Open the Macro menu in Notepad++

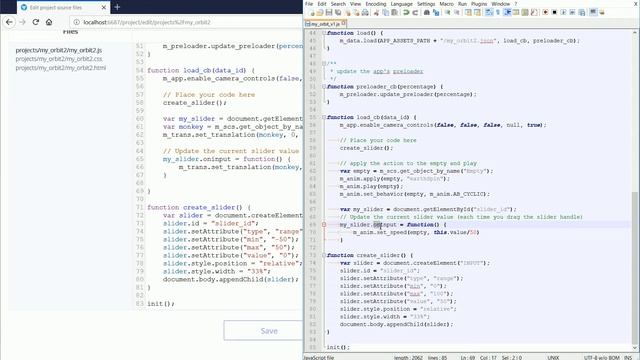[x=447, y=4]
